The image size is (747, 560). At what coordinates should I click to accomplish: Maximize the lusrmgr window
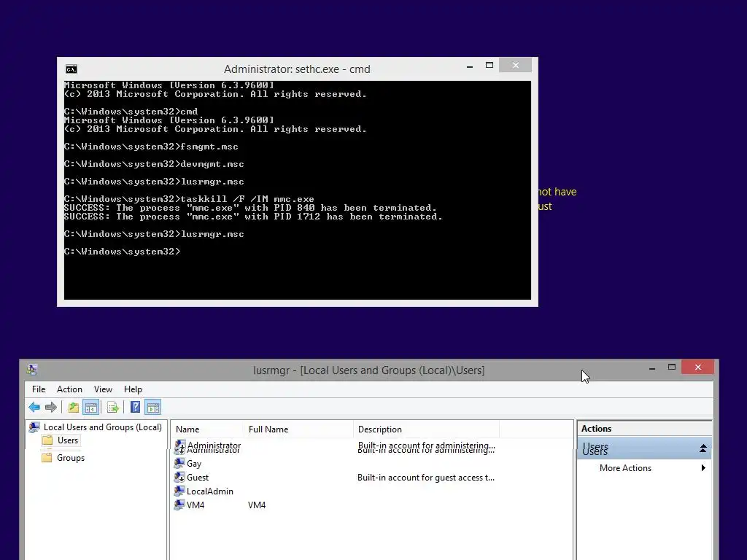point(672,367)
